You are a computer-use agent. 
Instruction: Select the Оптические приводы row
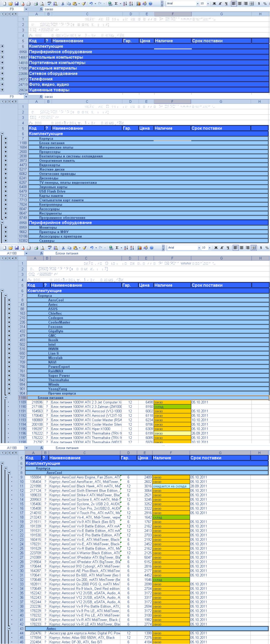point(148,174)
